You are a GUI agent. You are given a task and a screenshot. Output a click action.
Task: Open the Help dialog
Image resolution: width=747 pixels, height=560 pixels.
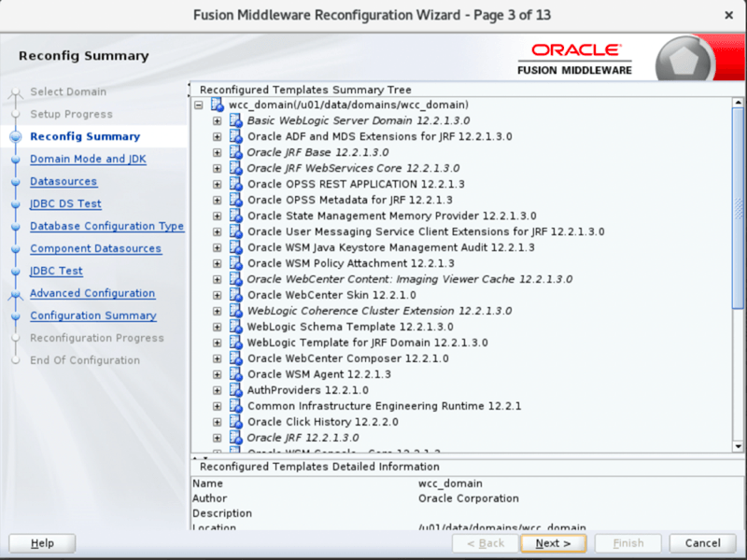tap(42, 543)
